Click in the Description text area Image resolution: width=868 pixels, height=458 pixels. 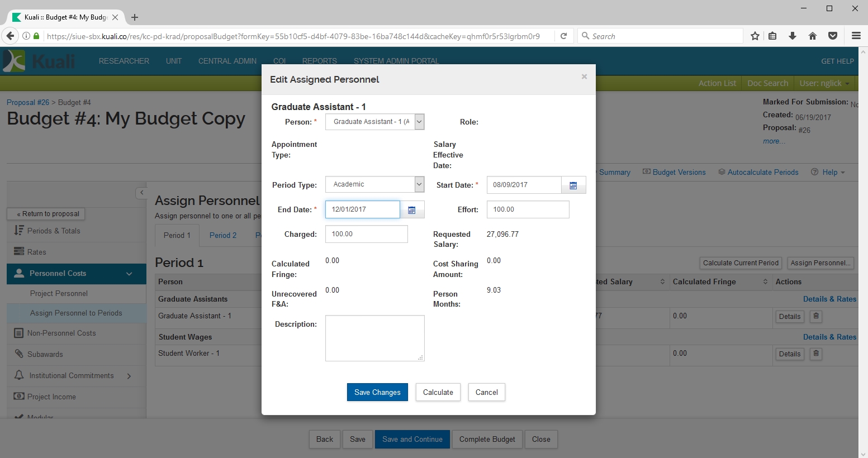pyautogui.click(x=374, y=338)
